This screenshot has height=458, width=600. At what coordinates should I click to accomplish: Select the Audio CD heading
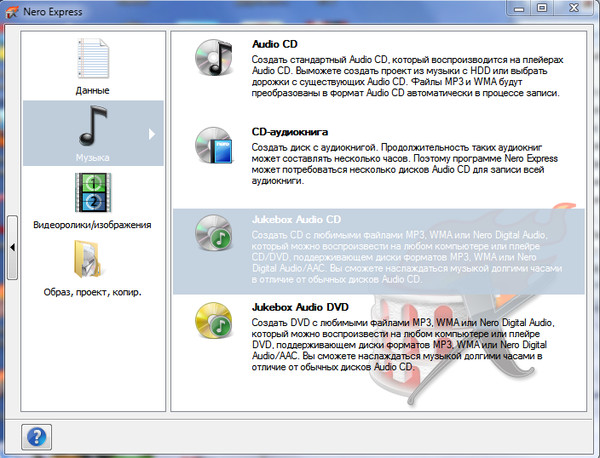[274, 44]
